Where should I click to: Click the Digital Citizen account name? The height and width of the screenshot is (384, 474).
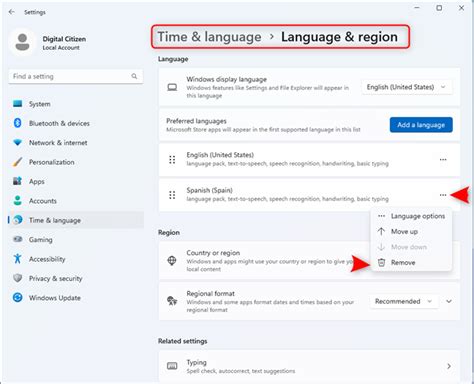[x=64, y=39]
